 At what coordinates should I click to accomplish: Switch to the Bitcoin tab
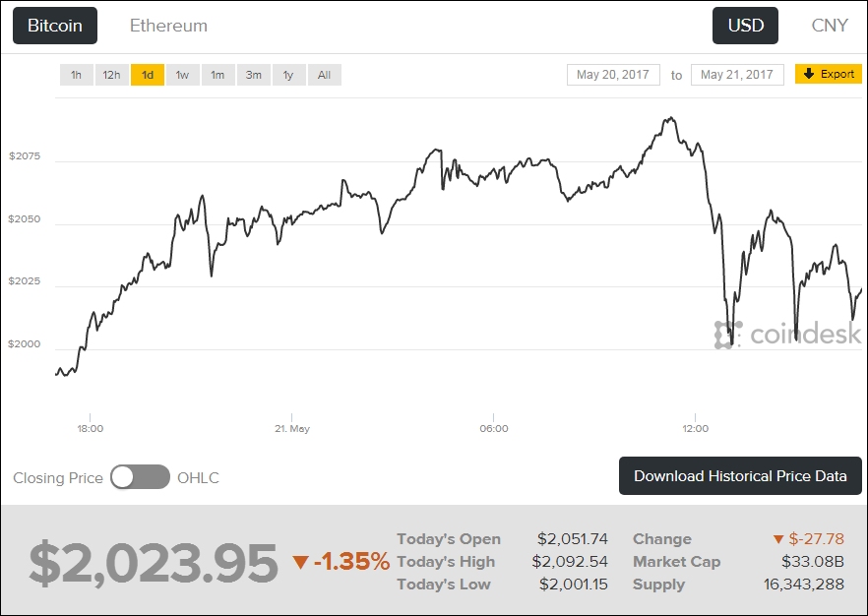55,26
